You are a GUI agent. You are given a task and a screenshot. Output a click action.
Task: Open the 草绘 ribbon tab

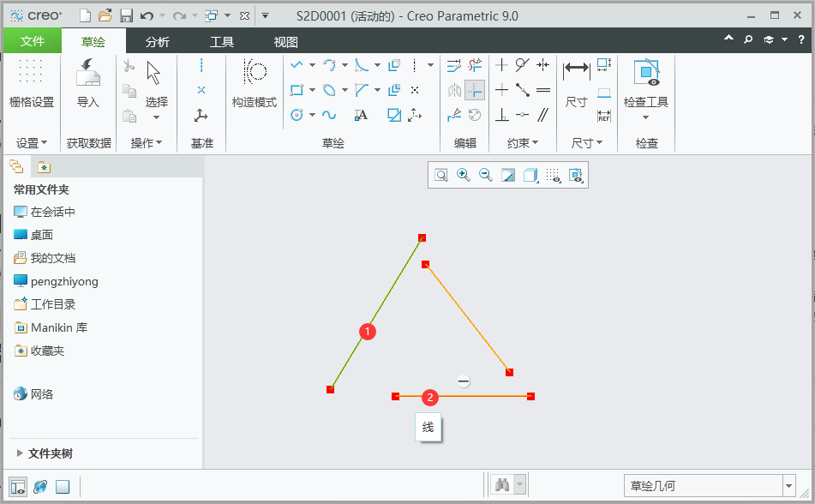click(x=93, y=42)
